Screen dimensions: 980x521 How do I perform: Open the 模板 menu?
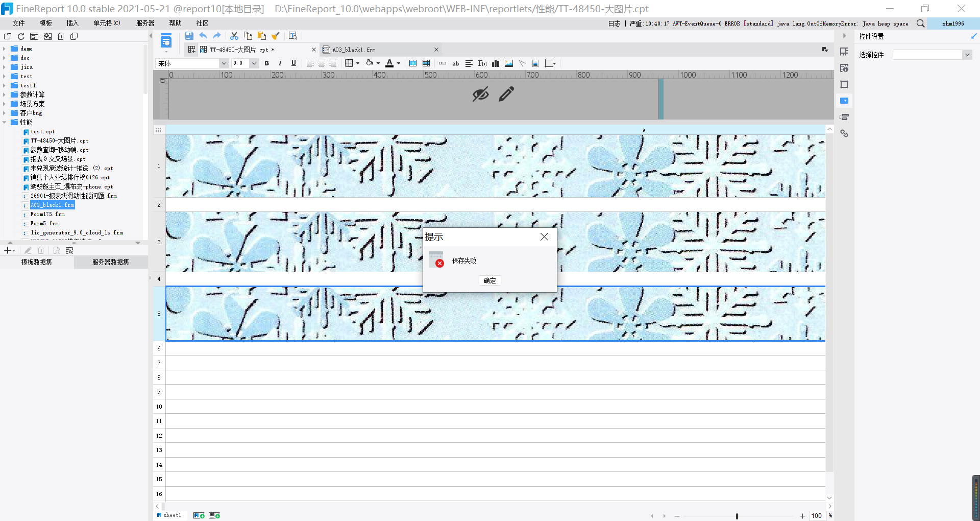46,23
